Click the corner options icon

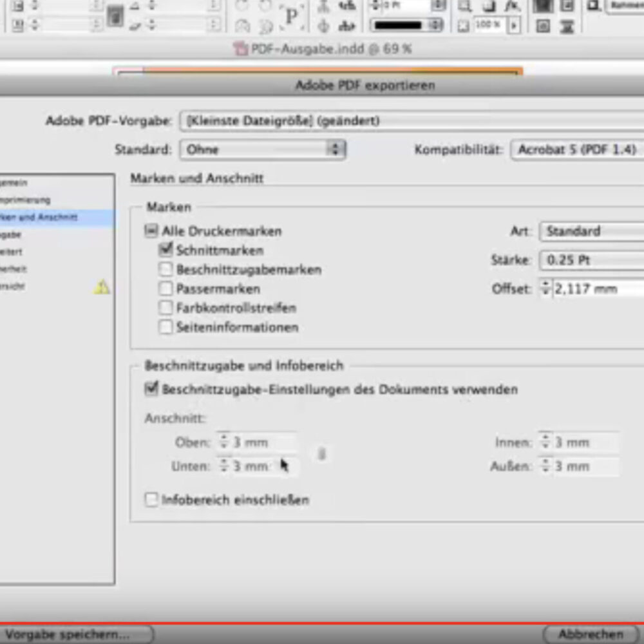594,6
